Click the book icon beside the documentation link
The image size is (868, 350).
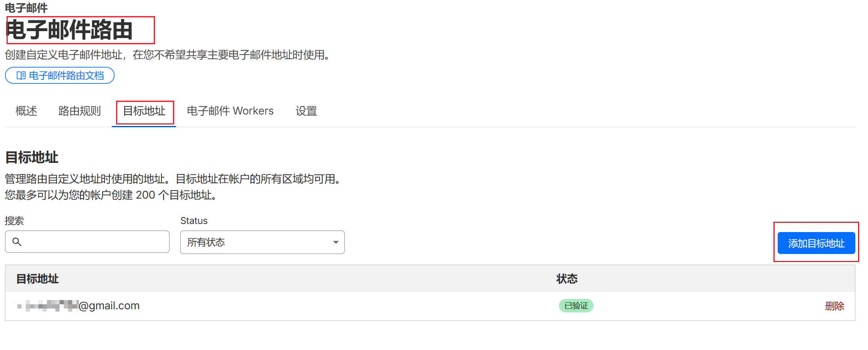point(21,76)
